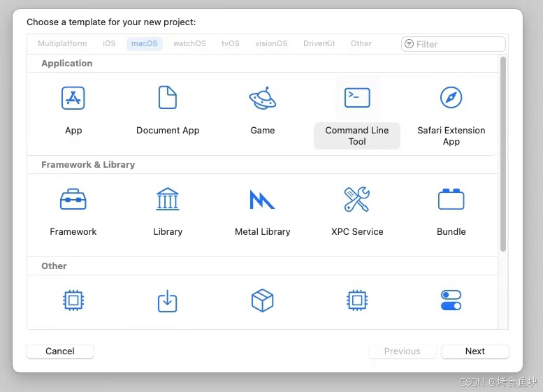543x392 pixels.
Task: Choose the Document App template icon
Action: [x=168, y=97]
